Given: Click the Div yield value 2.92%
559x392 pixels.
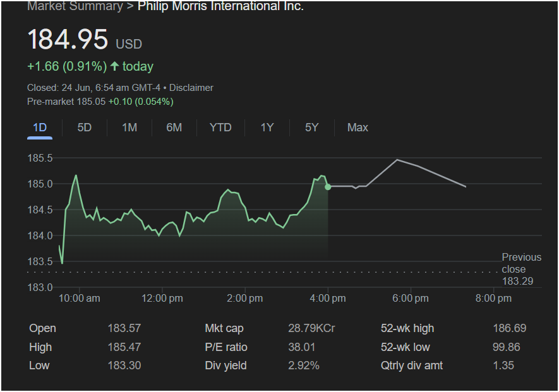Looking at the screenshot, I should pos(304,365).
